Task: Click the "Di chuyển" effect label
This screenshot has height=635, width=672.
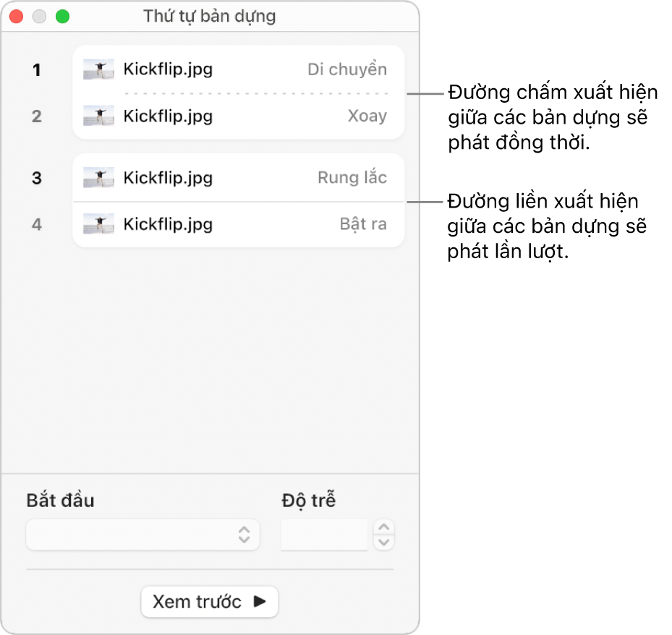Action: 347,69
